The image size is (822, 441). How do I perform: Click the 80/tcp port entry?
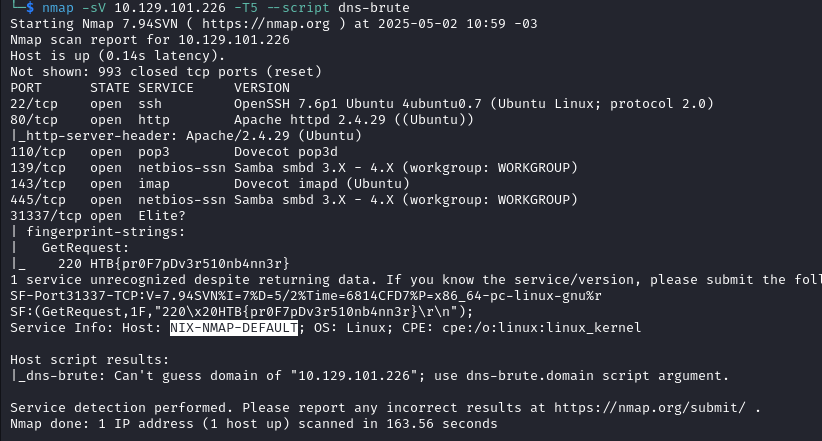pos(34,120)
